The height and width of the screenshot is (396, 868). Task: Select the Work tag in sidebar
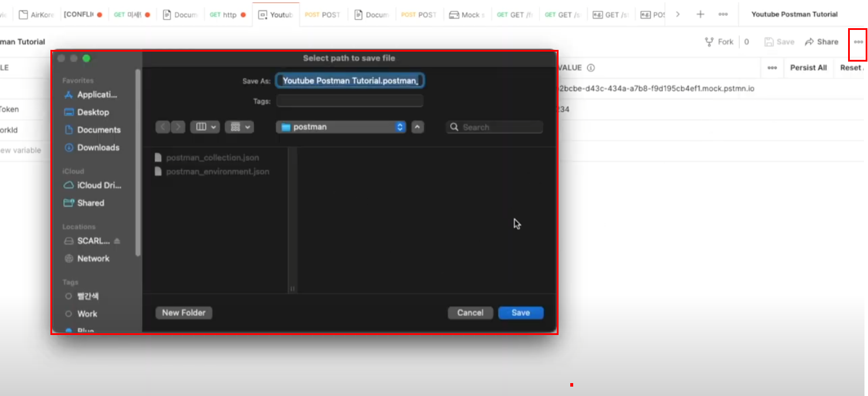[x=81, y=314]
